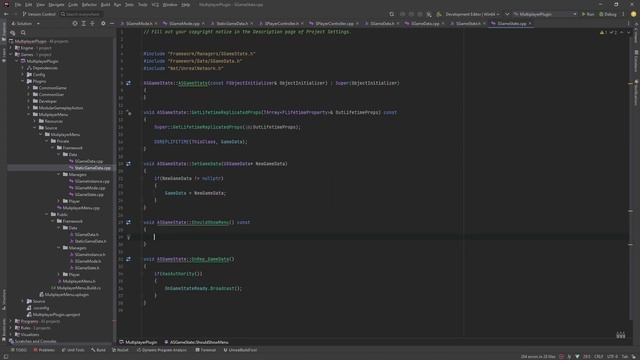
Task: Click the search icon under Solution header
Action: [x=23, y=33]
